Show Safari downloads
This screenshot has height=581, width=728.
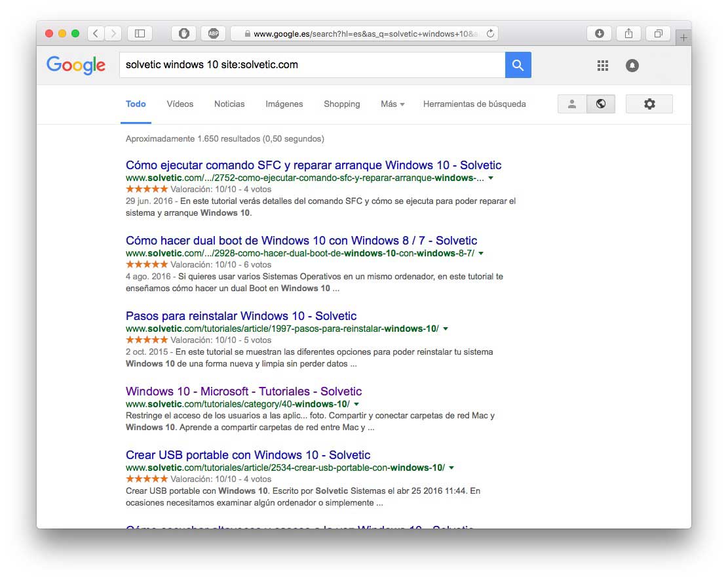(600, 33)
